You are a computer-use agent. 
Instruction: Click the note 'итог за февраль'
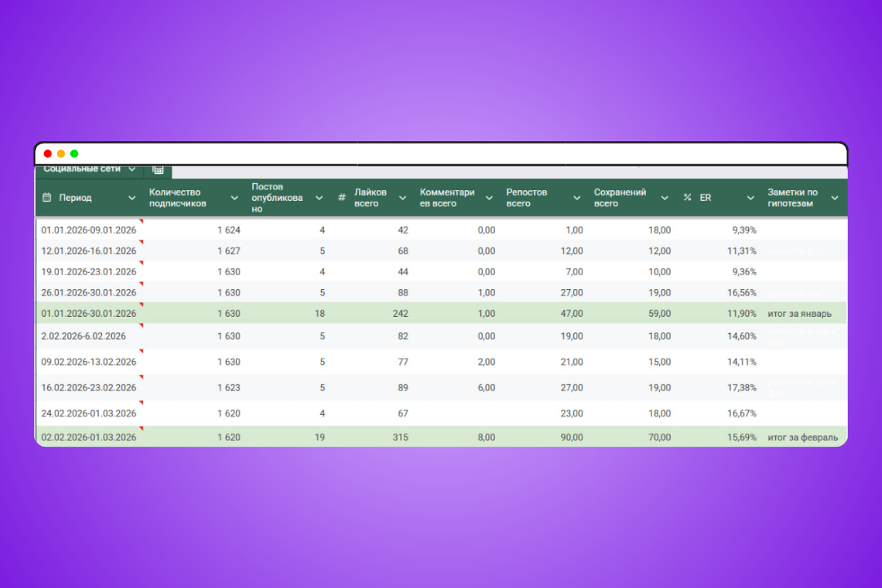(803, 437)
